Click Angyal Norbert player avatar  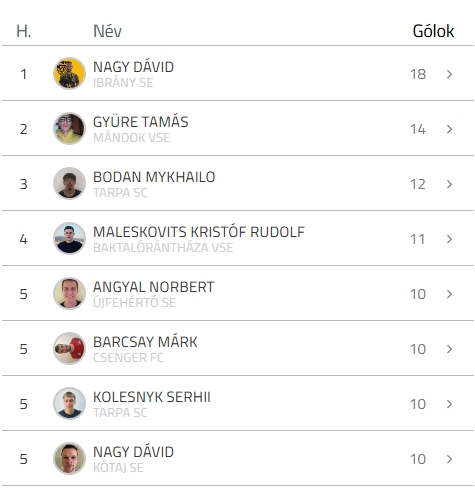coord(69,293)
